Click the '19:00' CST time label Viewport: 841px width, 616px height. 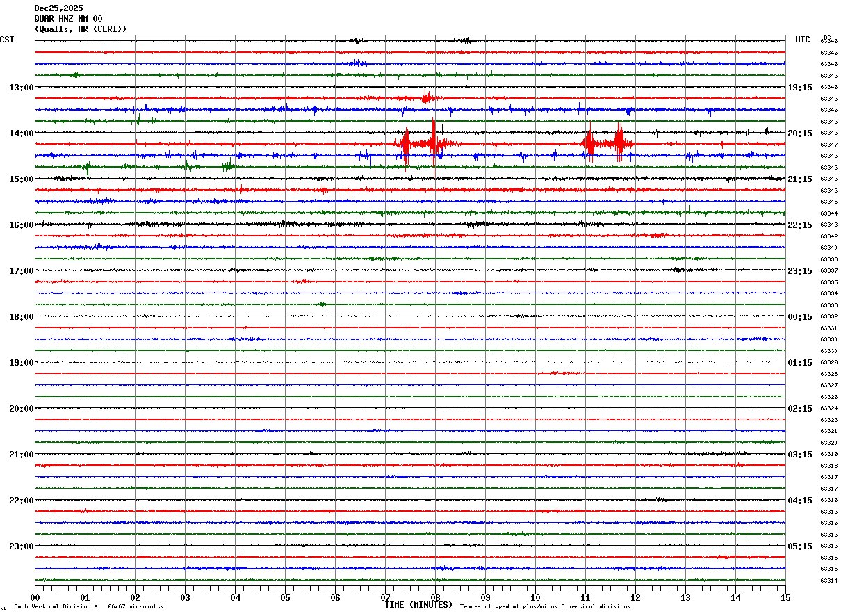(21, 363)
